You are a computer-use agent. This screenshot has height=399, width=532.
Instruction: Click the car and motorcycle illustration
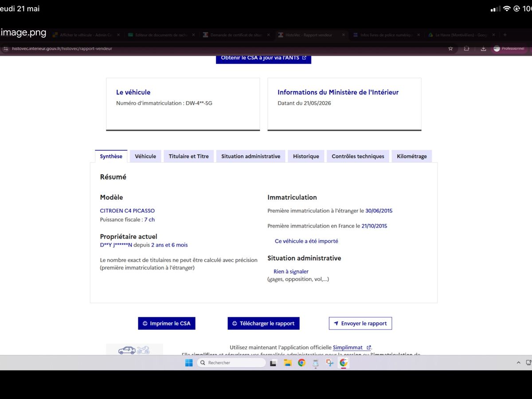[x=134, y=349]
